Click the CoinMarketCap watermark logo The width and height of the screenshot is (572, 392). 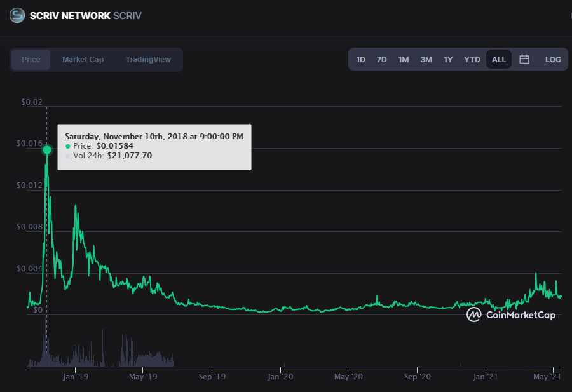[473, 314]
